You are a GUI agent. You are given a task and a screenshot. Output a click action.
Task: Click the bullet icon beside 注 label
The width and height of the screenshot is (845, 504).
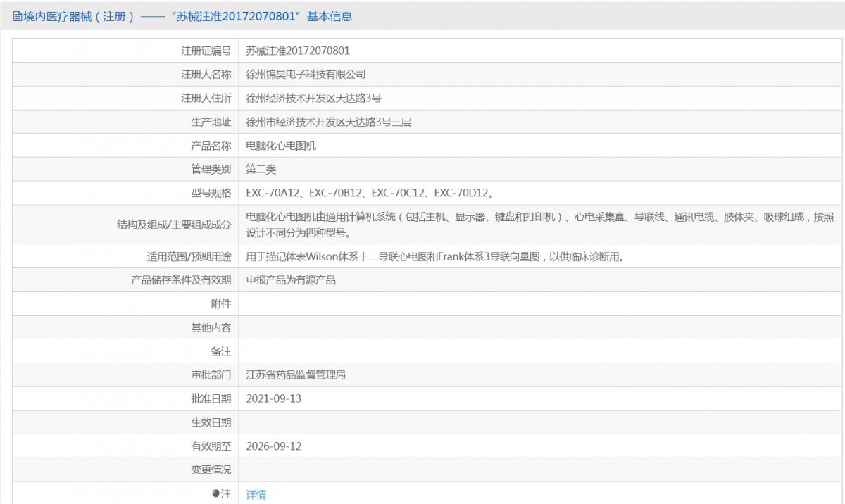215,494
